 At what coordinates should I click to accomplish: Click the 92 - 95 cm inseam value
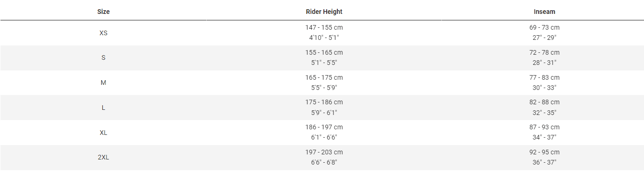pos(545,152)
